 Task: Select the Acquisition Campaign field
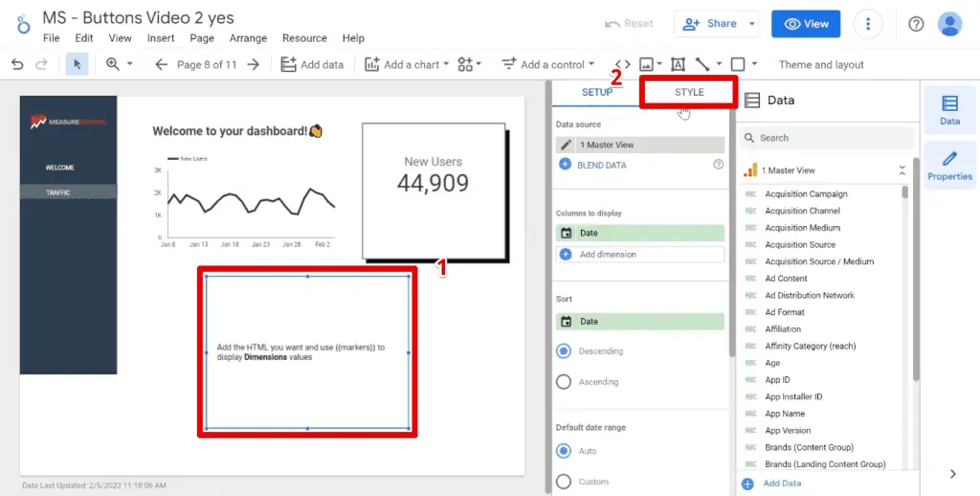[x=806, y=193]
